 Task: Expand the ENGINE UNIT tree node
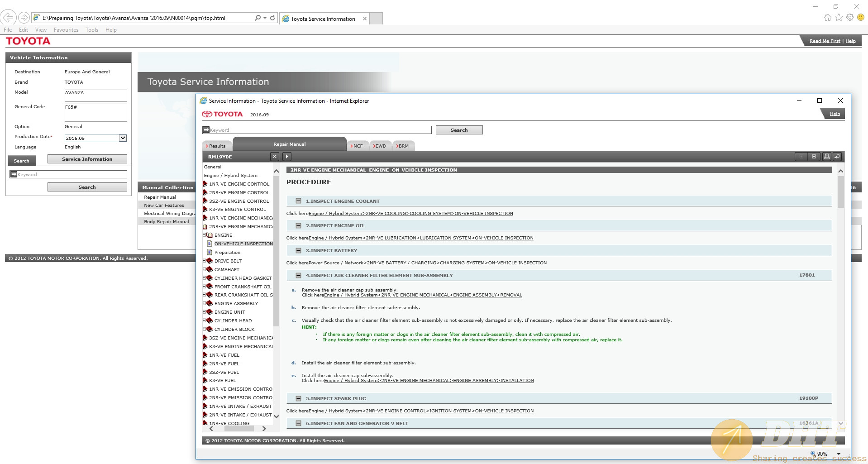[x=204, y=312]
